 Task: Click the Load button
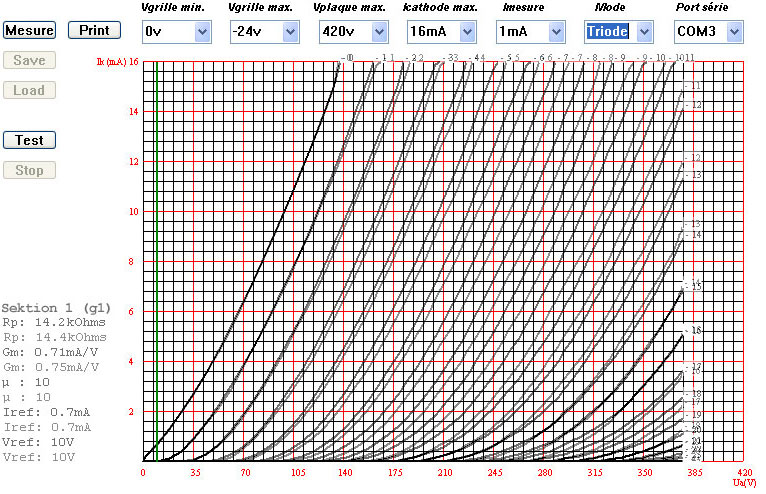[x=29, y=90]
